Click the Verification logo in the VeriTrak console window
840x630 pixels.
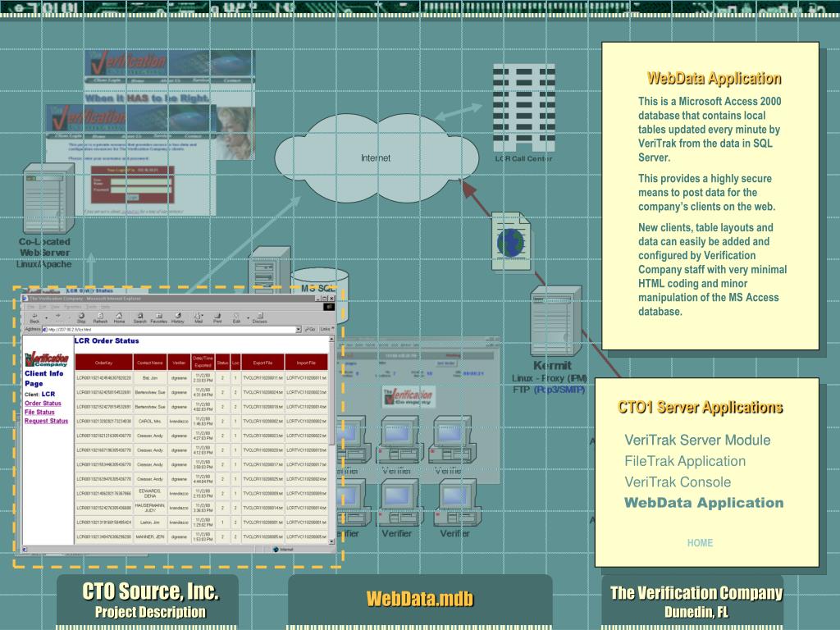pos(409,396)
